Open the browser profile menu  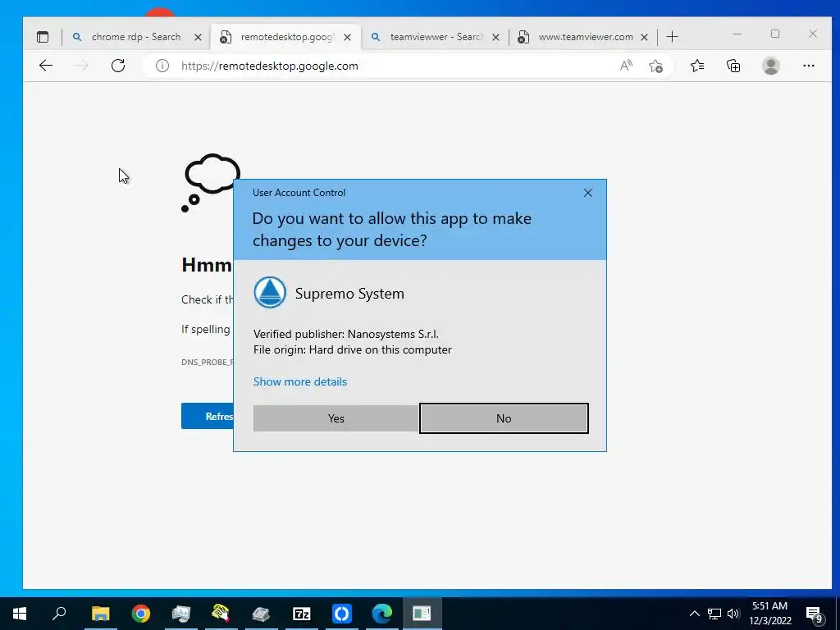(x=771, y=66)
